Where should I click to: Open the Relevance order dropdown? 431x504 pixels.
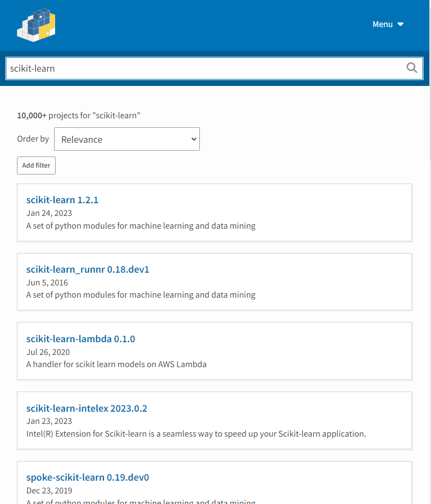click(x=127, y=139)
